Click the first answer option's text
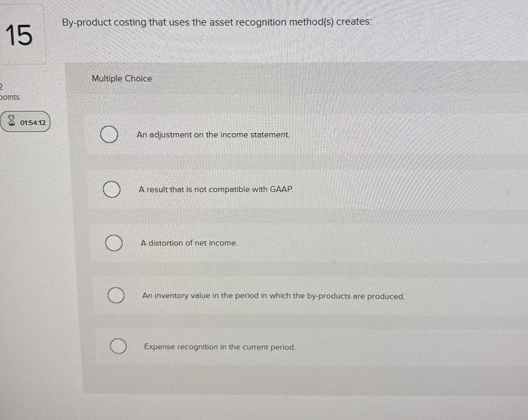 click(213, 135)
